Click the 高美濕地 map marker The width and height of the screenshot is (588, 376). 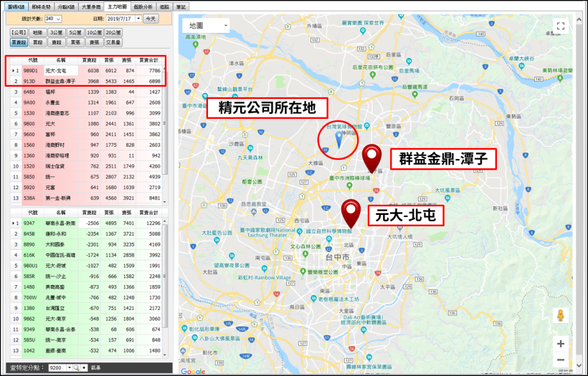click(x=195, y=44)
